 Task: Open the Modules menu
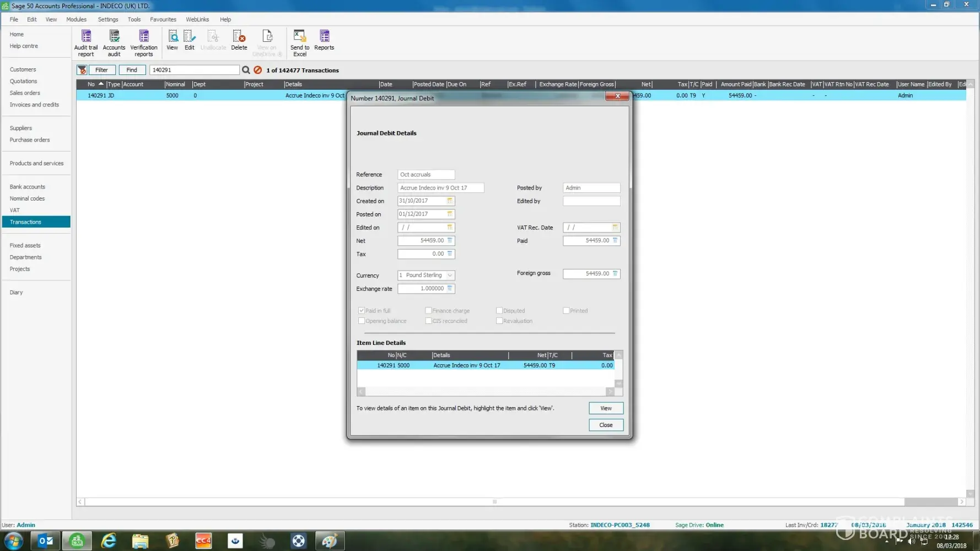(76, 19)
